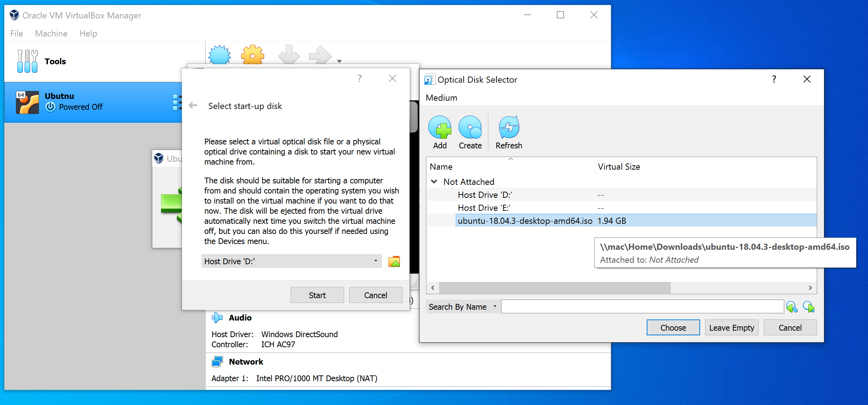This screenshot has width=868, height=405.
Task: Open the Search By Name dropdown
Action: click(463, 307)
